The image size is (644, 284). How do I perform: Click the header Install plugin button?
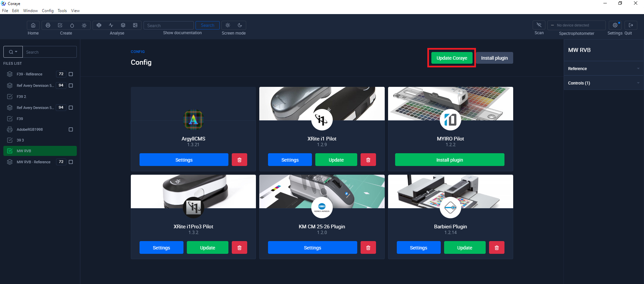pyautogui.click(x=494, y=58)
